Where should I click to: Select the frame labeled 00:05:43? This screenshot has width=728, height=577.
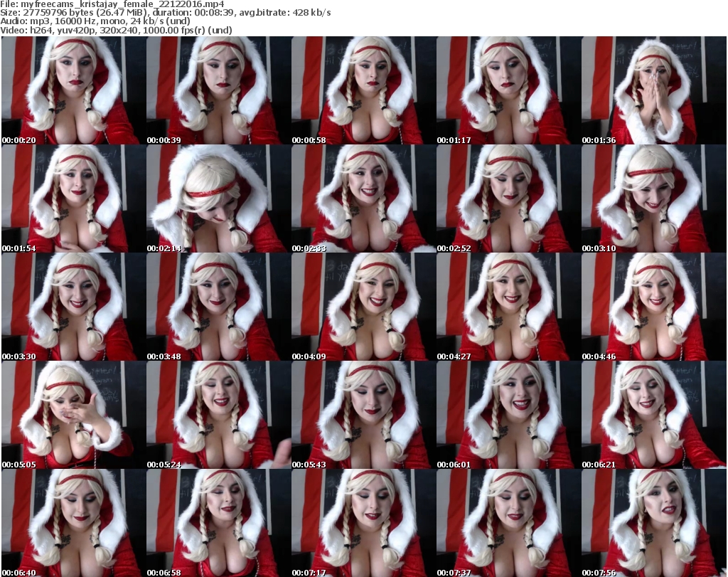[x=363, y=415]
